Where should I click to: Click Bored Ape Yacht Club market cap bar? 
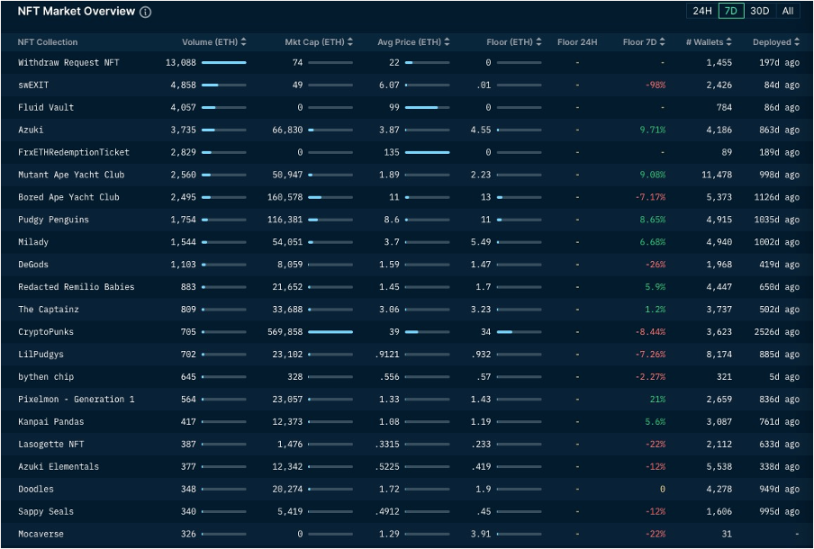pos(330,197)
